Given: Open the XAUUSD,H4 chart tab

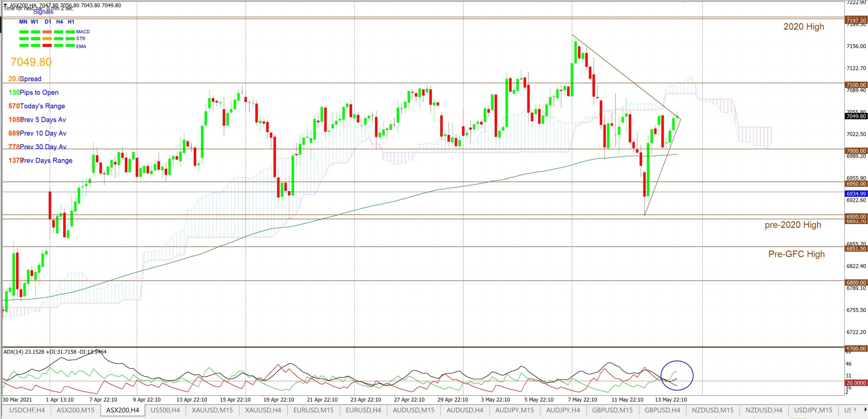Looking at the screenshot, I should (263, 410).
